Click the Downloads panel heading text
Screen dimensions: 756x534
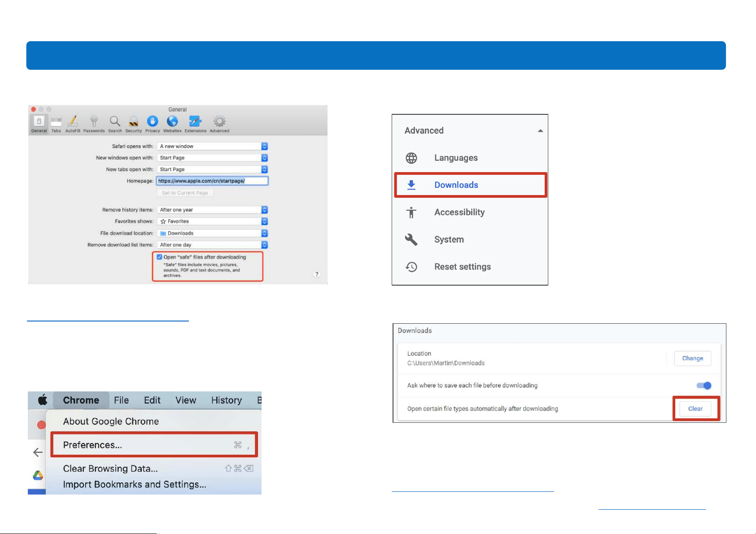tap(415, 330)
